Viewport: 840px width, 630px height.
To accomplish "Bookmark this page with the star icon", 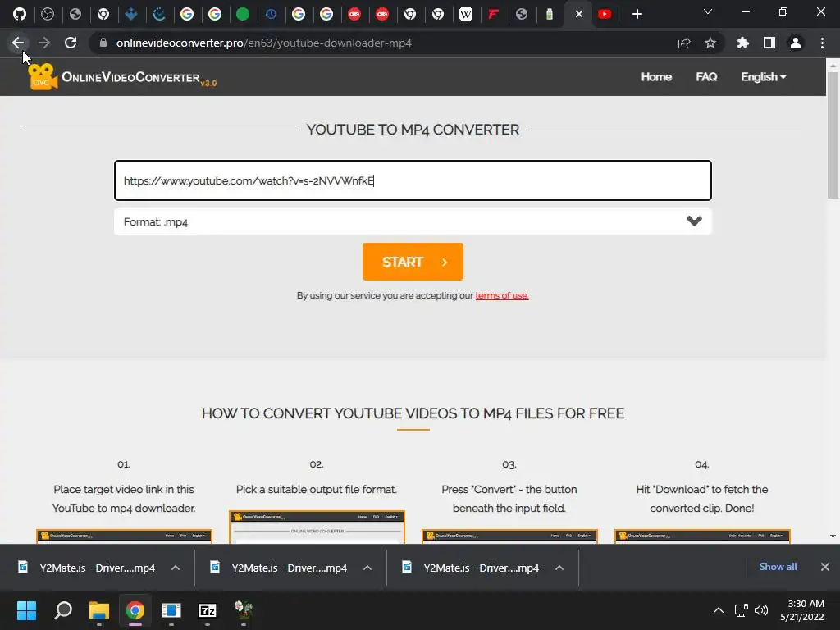I will [710, 43].
